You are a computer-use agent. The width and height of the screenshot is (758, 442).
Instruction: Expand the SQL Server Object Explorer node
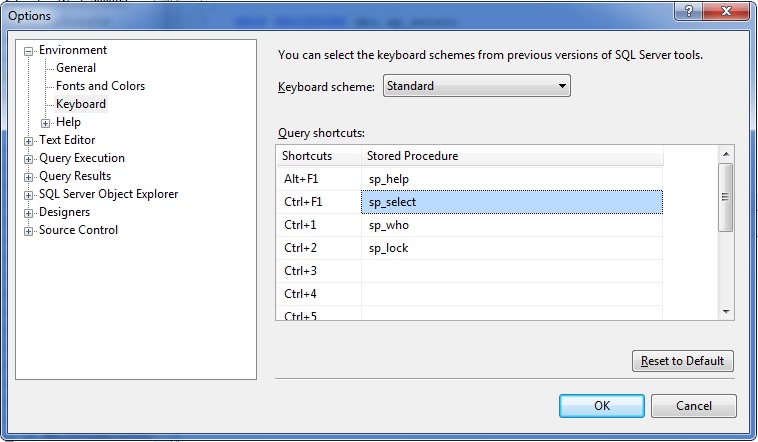point(29,195)
